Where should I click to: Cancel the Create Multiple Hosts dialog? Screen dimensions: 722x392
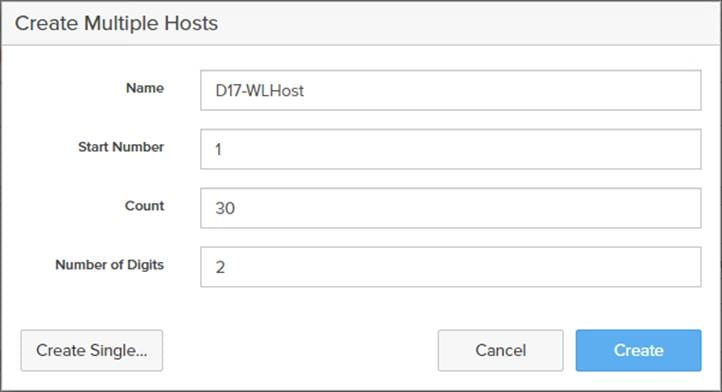pos(500,350)
